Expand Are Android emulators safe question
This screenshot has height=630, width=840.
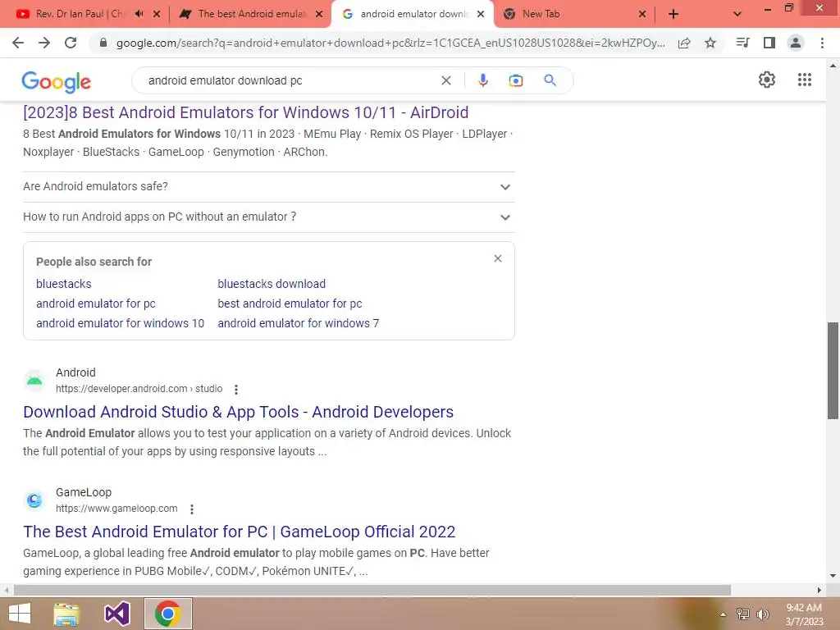coord(269,186)
